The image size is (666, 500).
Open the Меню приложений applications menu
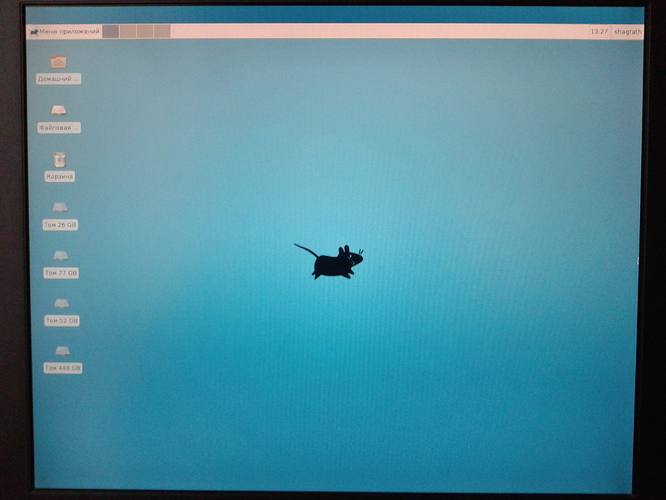coord(65,32)
